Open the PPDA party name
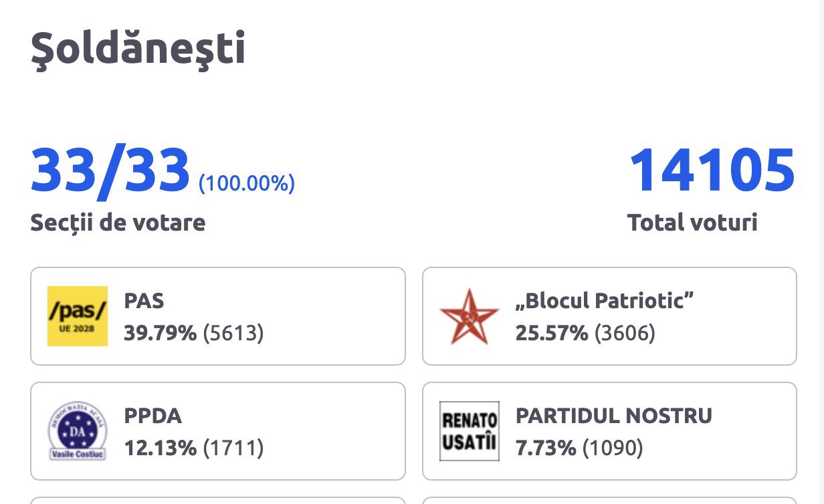The width and height of the screenshot is (824, 504). coord(152,416)
